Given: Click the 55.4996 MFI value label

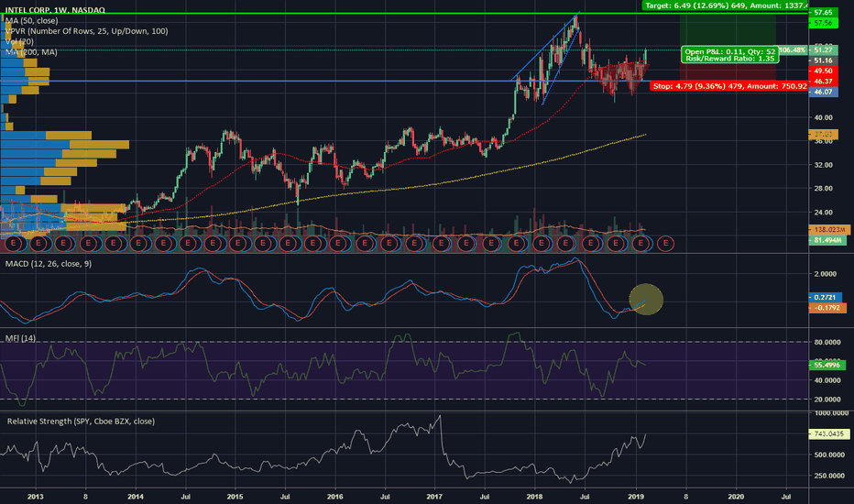Looking at the screenshot, I should 827,365.
